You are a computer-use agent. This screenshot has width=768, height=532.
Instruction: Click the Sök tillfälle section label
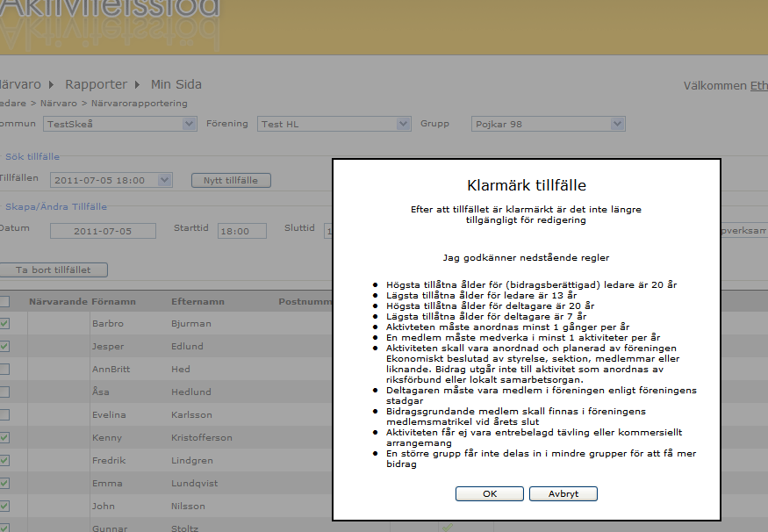pyautogui.click(x=32, y=157)
